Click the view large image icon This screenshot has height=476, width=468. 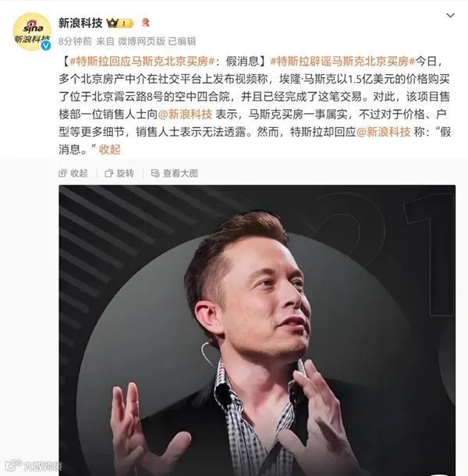point(155,173)
